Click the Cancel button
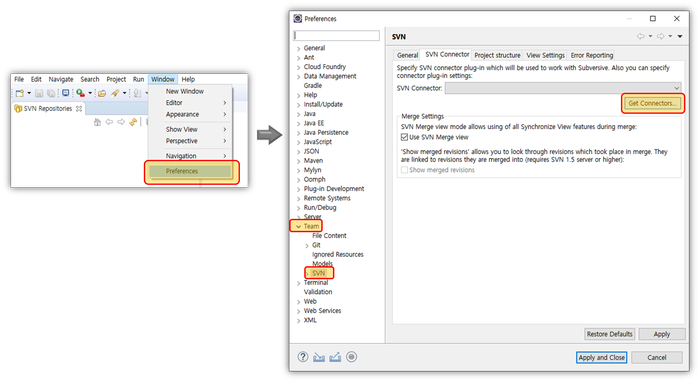Viewport: 700px width, 382px height. (657, 357)
